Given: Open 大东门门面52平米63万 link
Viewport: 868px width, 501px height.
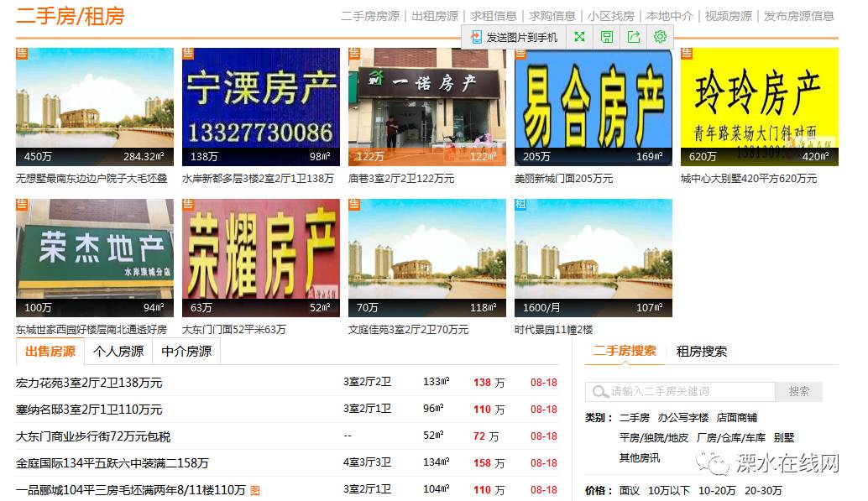Looking at the screenshot, I should click(234, 330).
